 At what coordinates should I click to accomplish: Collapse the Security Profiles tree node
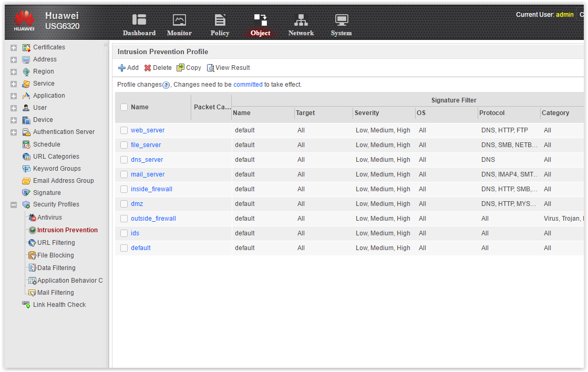[x=14, y=205]
